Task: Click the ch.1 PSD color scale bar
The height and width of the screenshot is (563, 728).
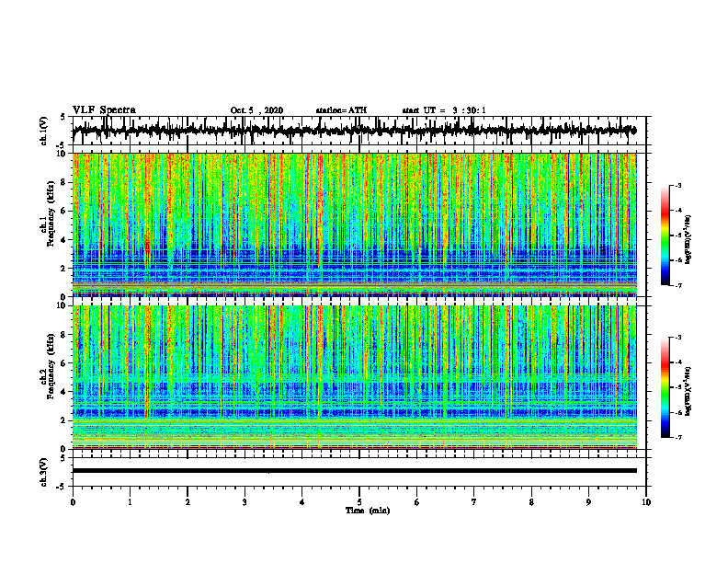Action: coord(665,236)
